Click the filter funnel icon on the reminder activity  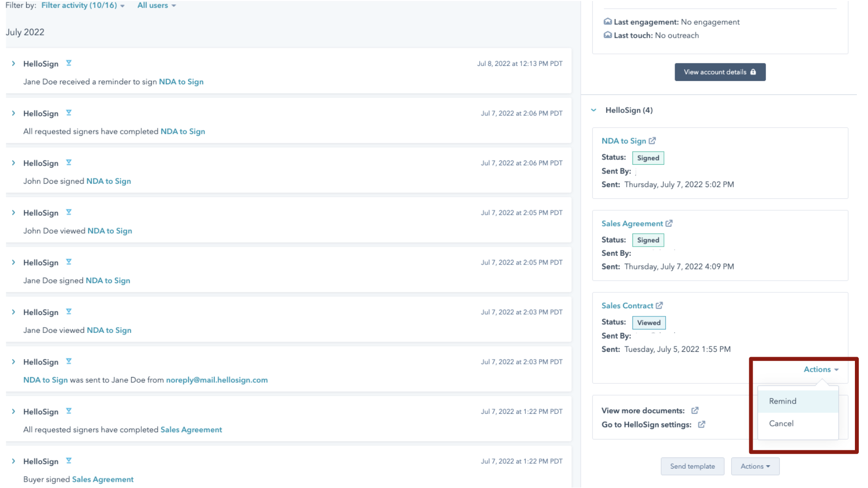click(x=69, y=63)
